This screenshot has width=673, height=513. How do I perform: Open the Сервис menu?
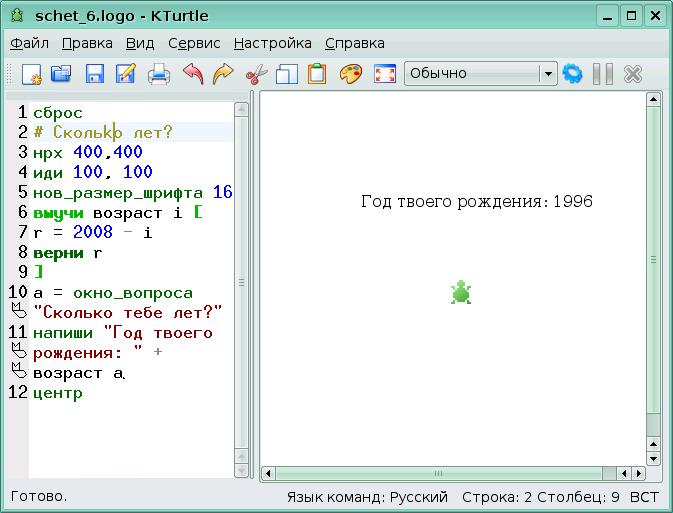[x=194, y=43]
